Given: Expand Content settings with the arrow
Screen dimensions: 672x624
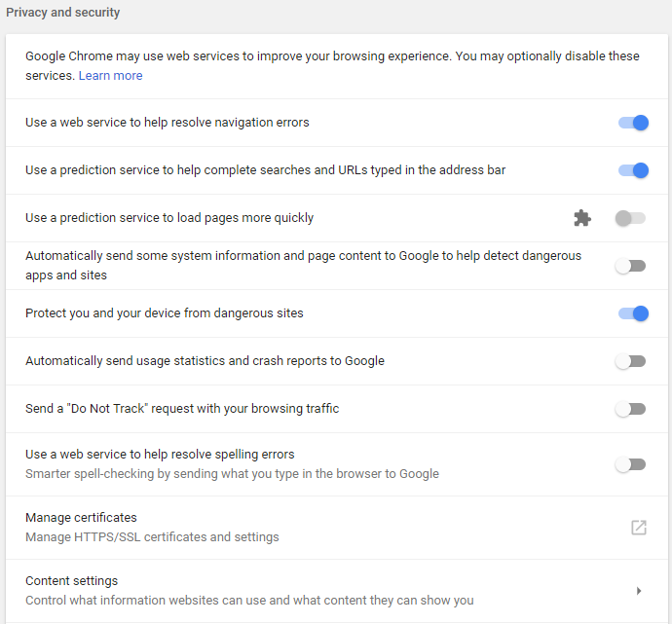Looking at the screenshot, I should (639, 591).
